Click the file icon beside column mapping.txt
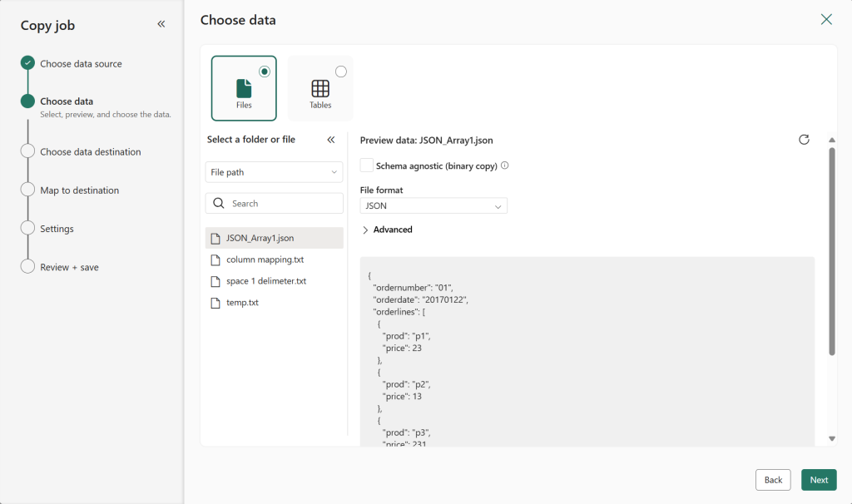Screen dimensions: 852x504 point(215,259)
